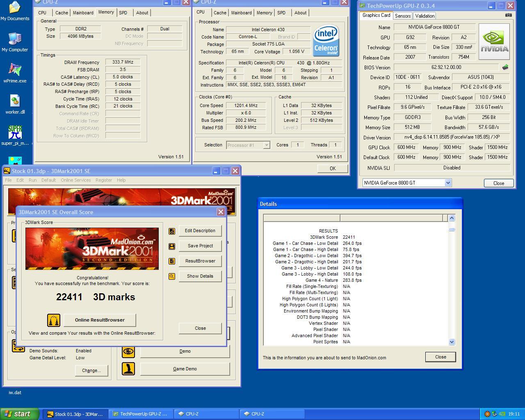Switch to TechPowerUp GPU-Z taskbar item

point(140,414)
